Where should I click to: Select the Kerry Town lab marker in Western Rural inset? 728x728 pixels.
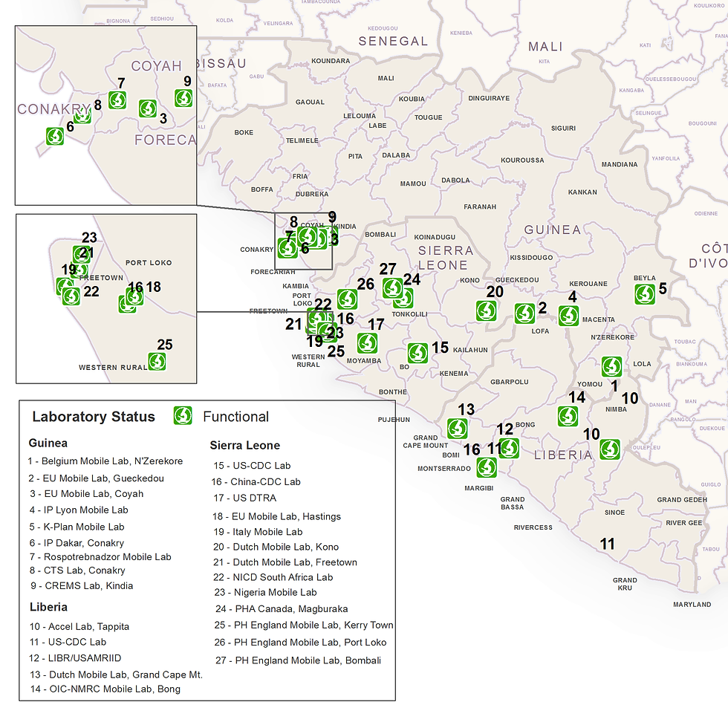click(x=157, y=363)
